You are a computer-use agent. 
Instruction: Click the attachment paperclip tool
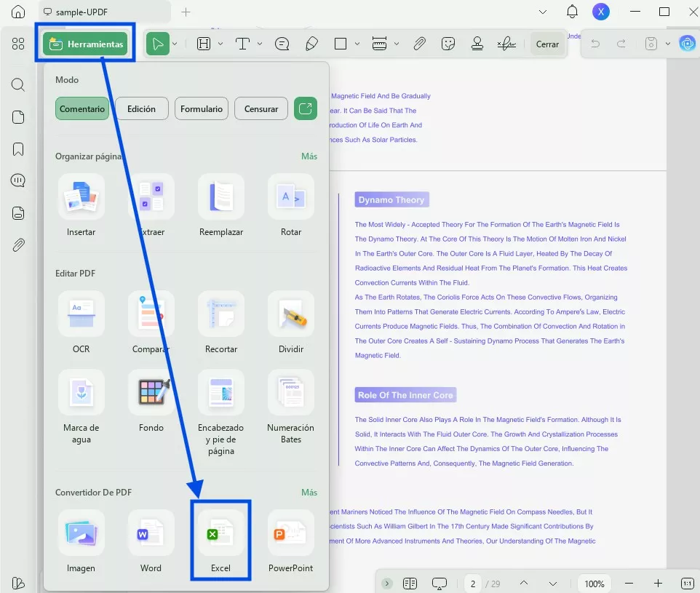click(419, 44)
